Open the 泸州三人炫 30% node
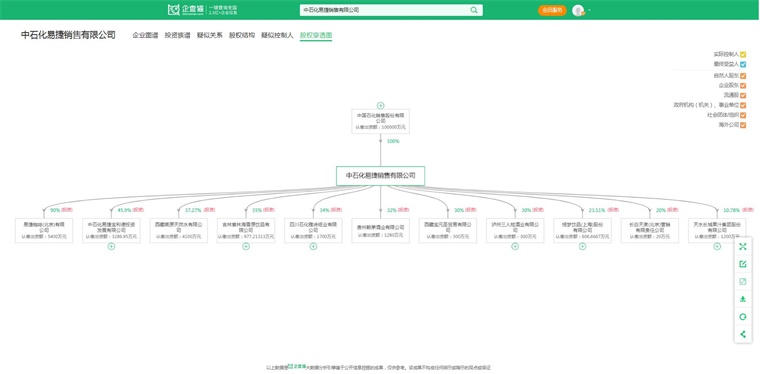This screenshot has height=374, width=760. pyautogui.click(x=515, y=230)
